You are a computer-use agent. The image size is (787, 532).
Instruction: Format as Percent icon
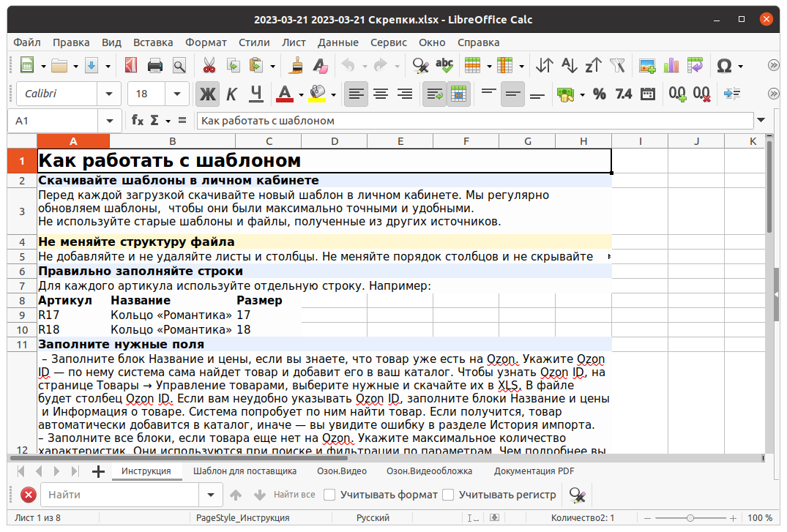point(600,94)
